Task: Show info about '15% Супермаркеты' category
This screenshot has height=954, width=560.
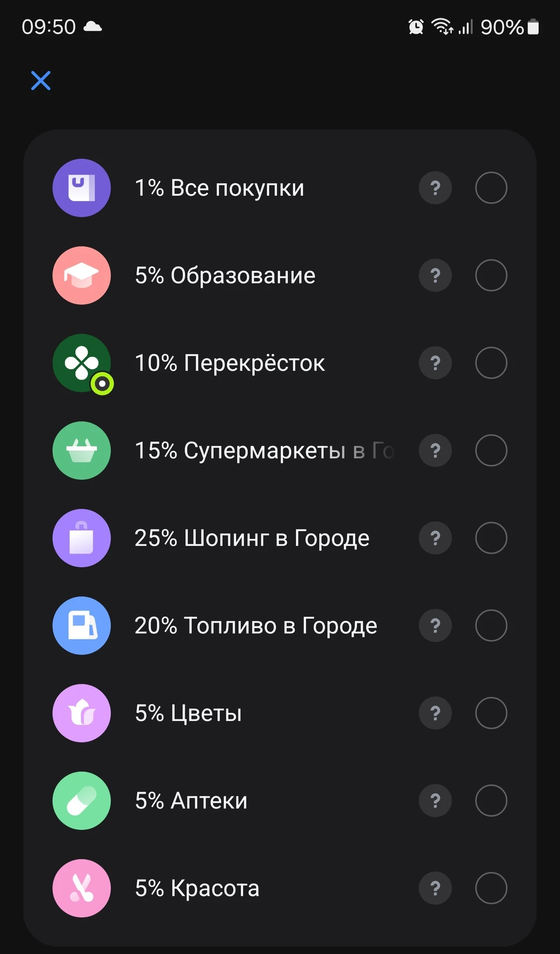Action: click(435, 450)
